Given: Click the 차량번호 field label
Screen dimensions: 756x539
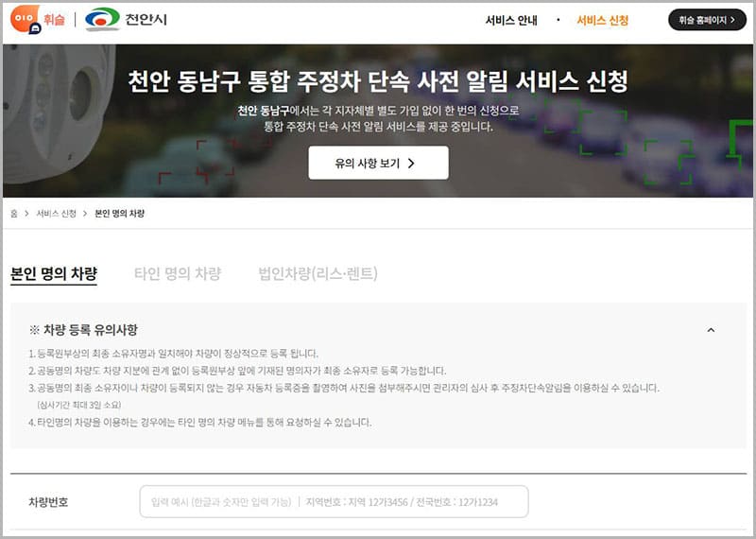Looking at the screenshot, I should [x=48, y=501].
